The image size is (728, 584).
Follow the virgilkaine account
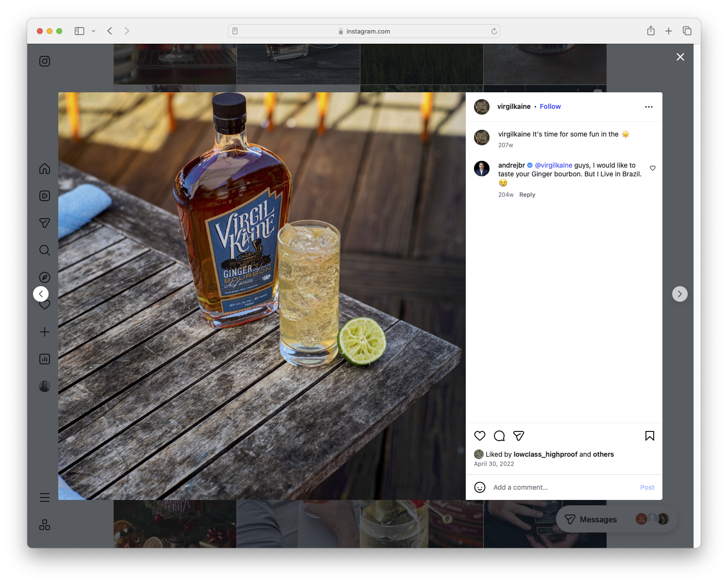point(550,106)
